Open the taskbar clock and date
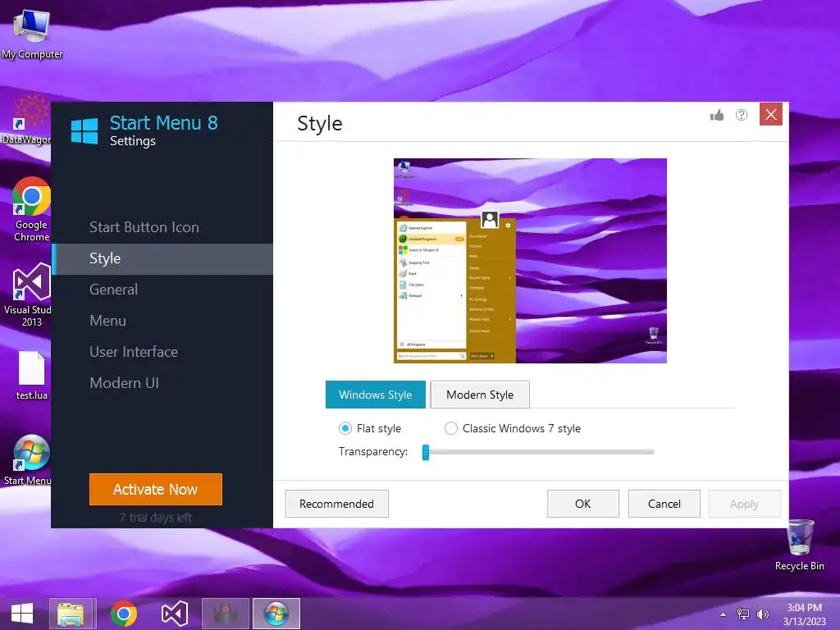Image resolution: width=840 pixels, height=630 pixels. 804,614
